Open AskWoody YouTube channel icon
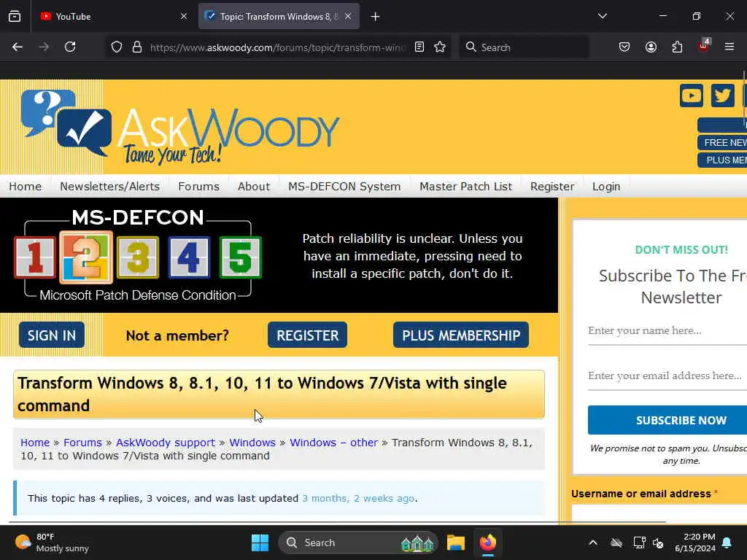 [692, 96]
